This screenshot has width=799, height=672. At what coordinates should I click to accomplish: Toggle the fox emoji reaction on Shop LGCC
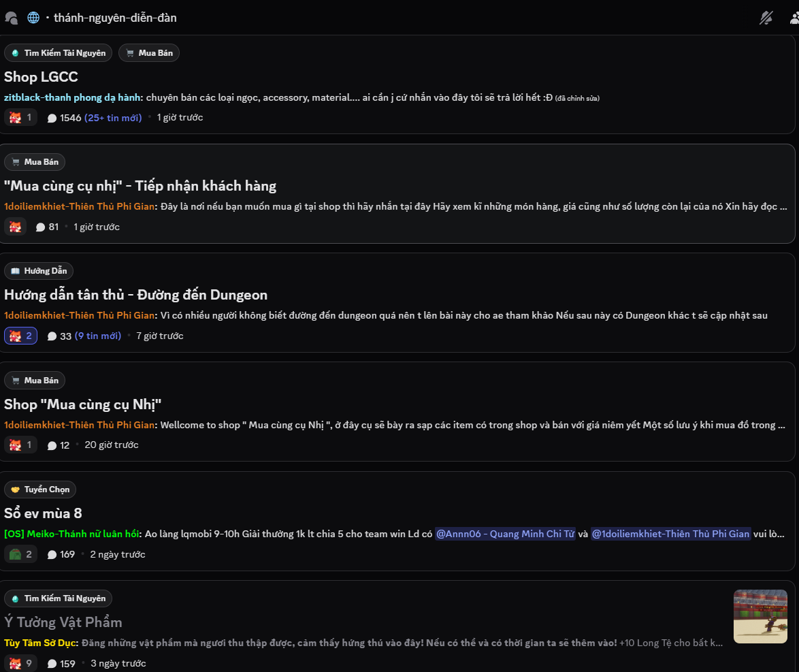(20, 118)
